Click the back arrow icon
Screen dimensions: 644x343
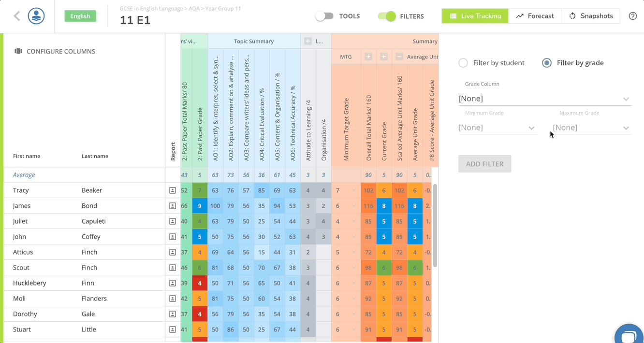(17, 16)
